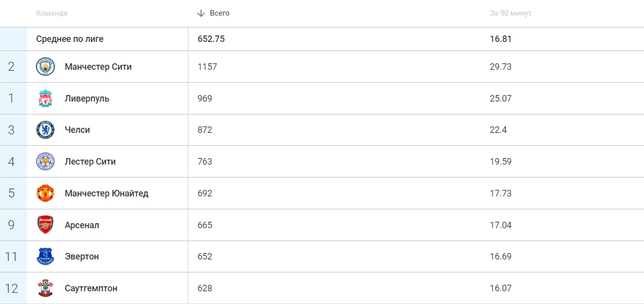Click the Leicester City club crest
This screenshot has width=644, height=304.
tap(45, 161)
